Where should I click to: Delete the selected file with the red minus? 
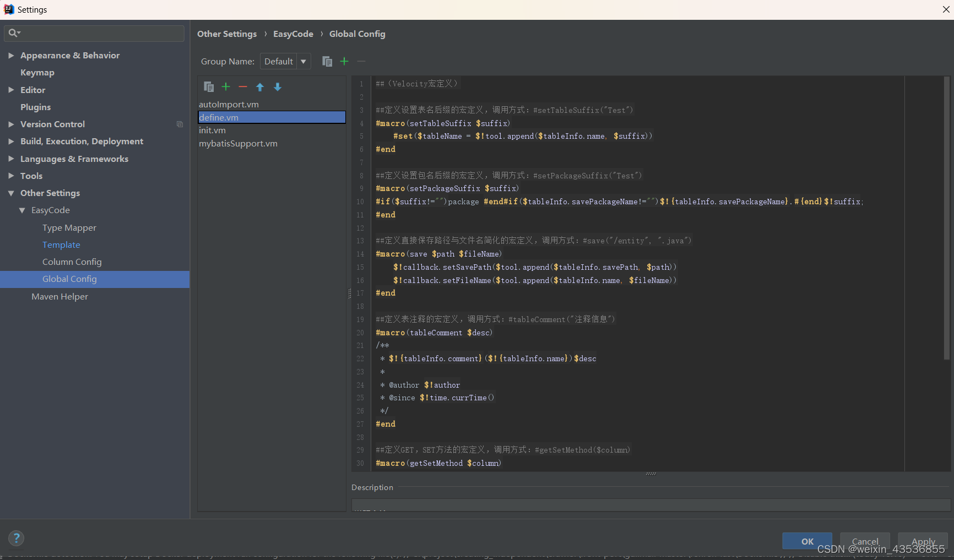click(243, 86)
